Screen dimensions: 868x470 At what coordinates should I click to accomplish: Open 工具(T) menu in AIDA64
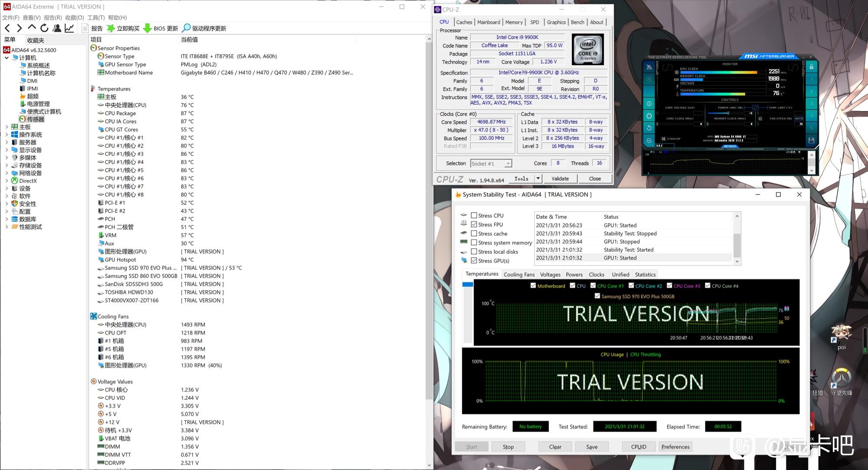click(96, 17)
